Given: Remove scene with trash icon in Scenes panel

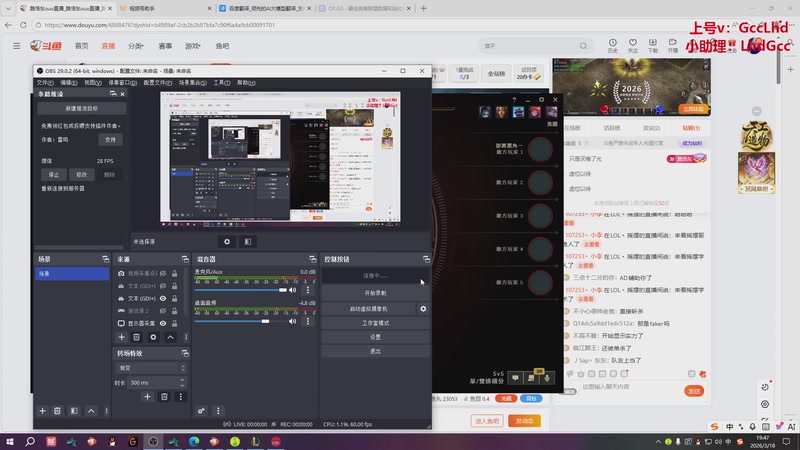Looking at the screenshot, I should (57, 411).
